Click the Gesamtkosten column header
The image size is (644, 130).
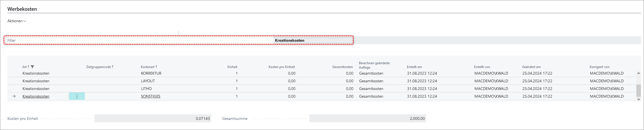pos(342,67)
